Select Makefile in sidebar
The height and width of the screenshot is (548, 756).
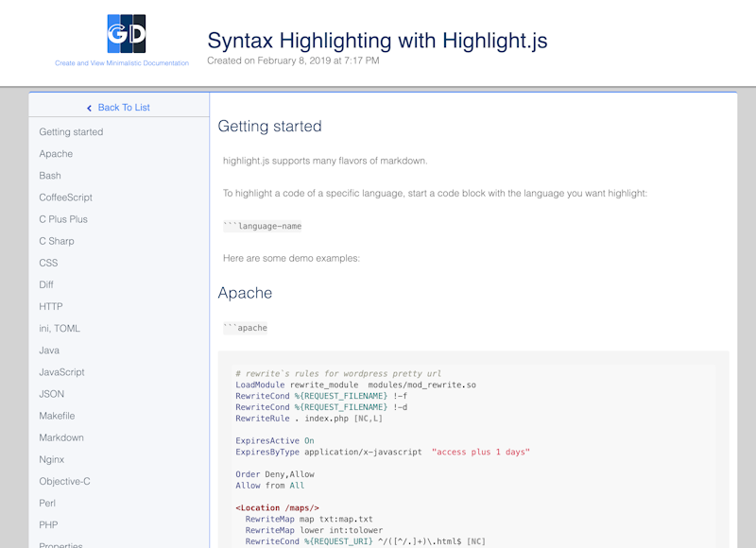pos(57,416)
